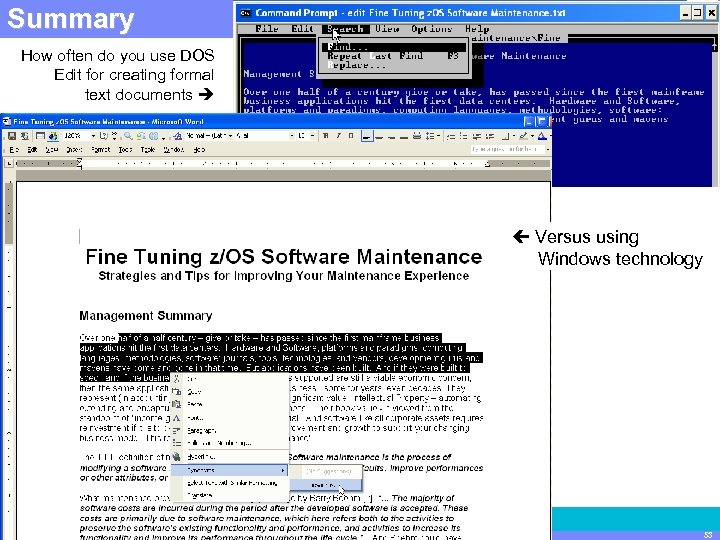This screenshot has height=540, width=720.
Task: Click the Save icon in Word toolbar
Action: tap(12, 136)
